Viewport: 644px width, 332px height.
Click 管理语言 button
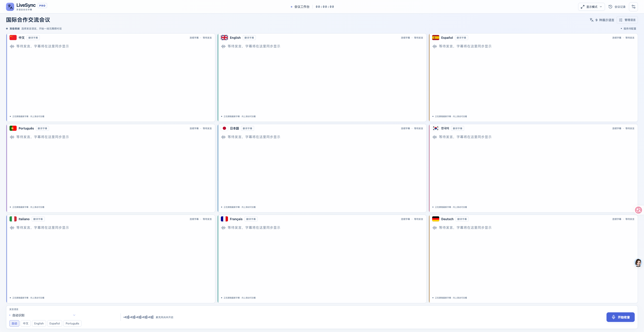point(627,20)
